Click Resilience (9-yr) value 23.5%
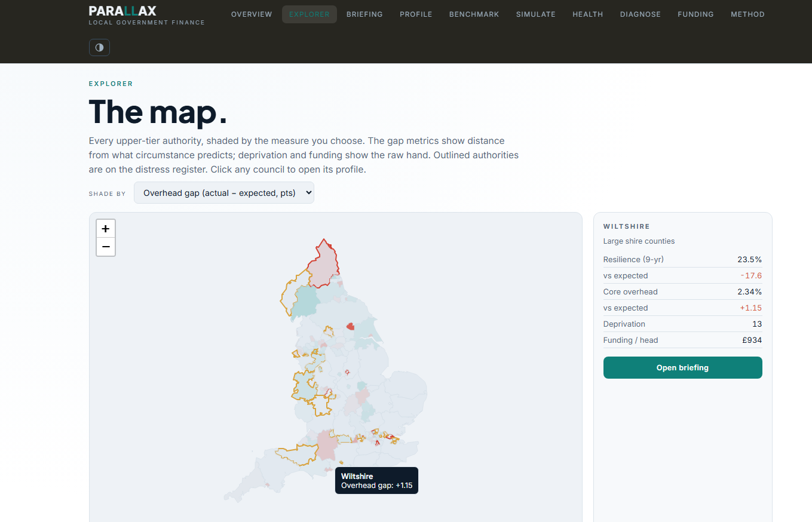Viewport: 812px width, 522px height. point(749,259)
